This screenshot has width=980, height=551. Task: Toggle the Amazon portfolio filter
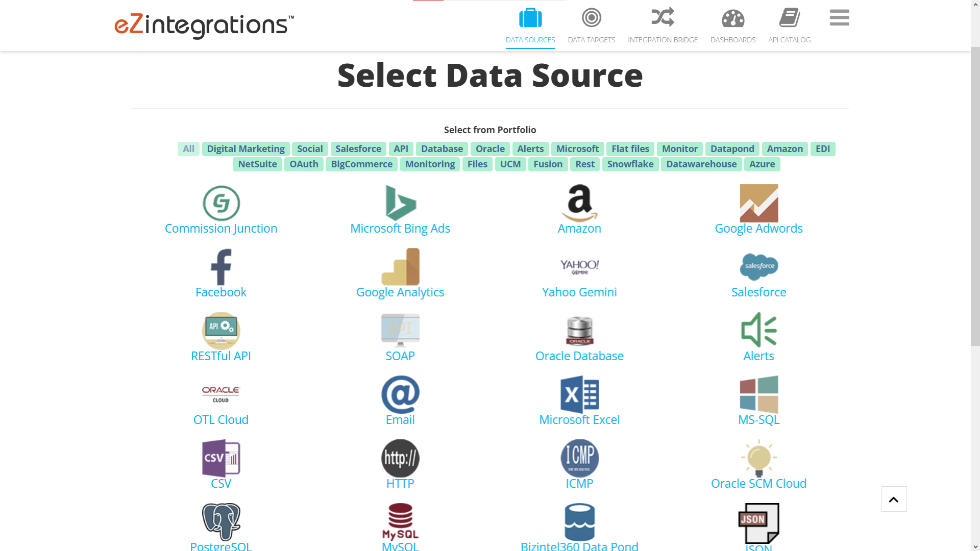pyautogui.click(x=785, y=148)
